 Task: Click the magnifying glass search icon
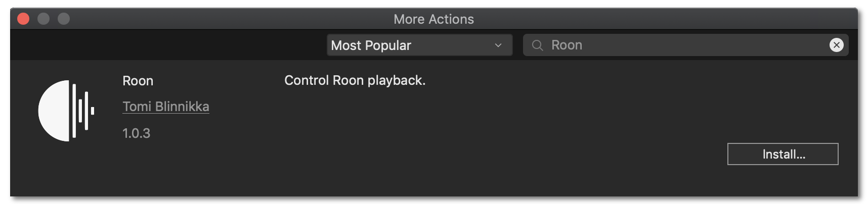538,45
